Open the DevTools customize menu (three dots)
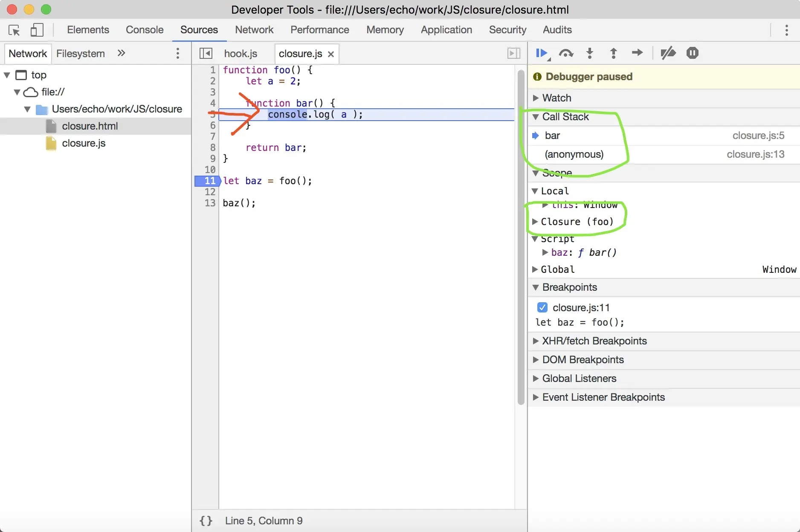Image resolution: width=800 pixels, height=532 pixels. tap(786, 30)
